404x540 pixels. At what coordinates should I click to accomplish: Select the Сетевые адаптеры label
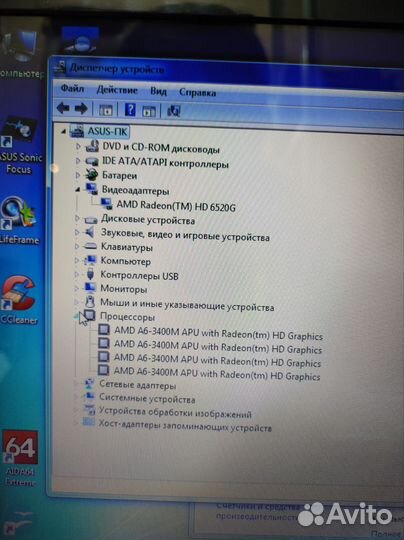(138, 385)
